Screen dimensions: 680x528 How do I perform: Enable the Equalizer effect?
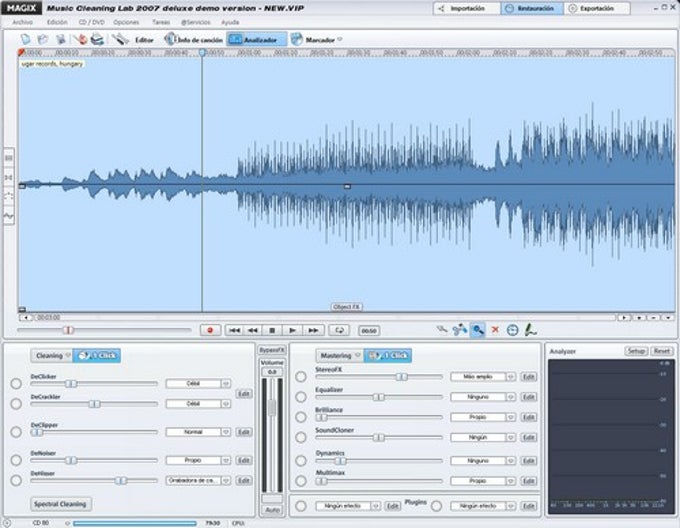click(301, 397)
